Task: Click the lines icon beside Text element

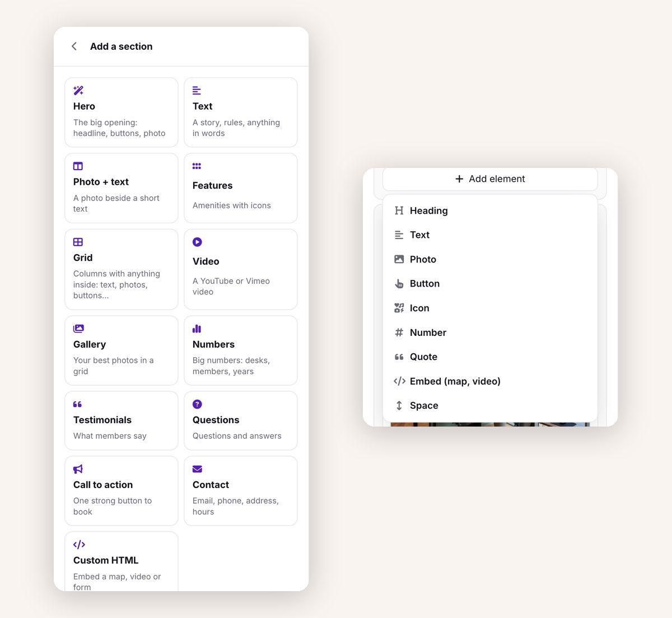Action: coord(399,235)
